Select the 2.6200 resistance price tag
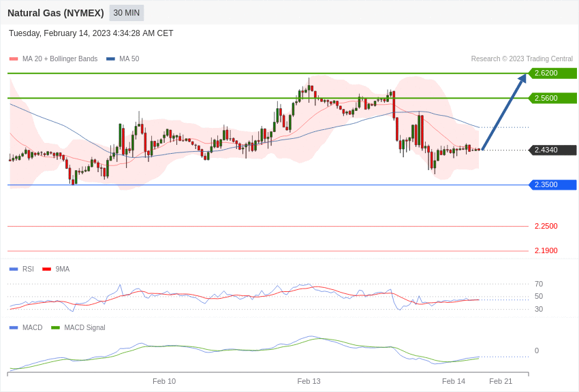 click(x=552, y=73)
